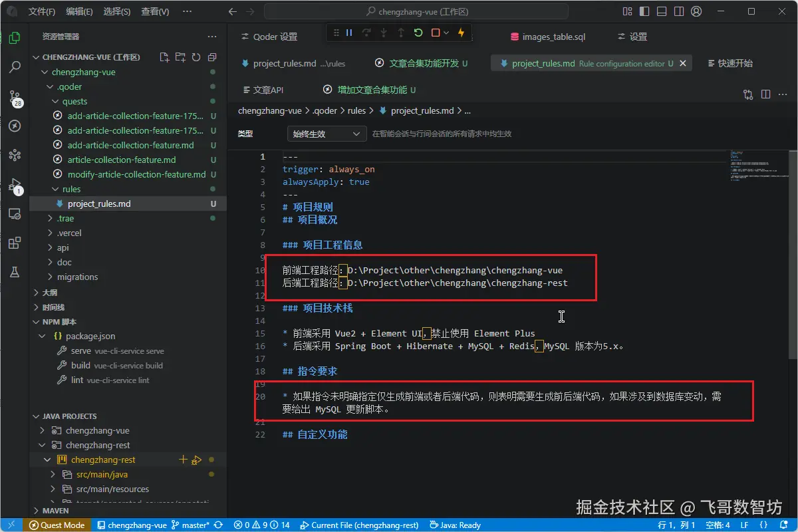798x532 pixels.
Task: Click the New Folder icon in explorer header
Action: (x=180, y=57)
